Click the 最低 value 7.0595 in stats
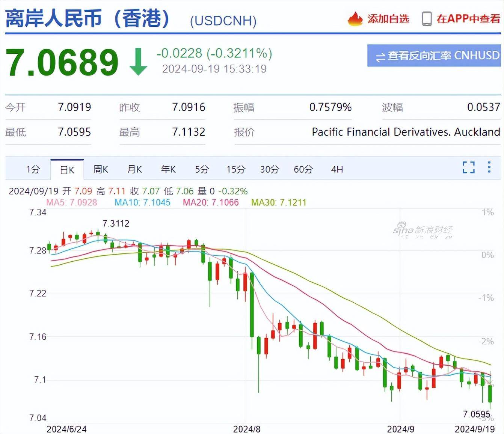The width and height of the screenshot is (504, 434). [74, 132]
